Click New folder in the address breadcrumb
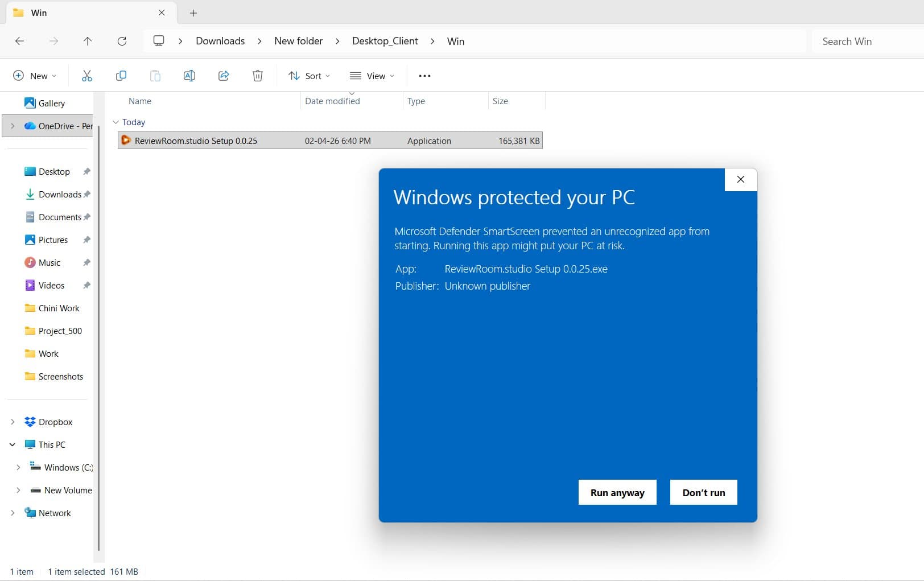 tap(298, 41)
